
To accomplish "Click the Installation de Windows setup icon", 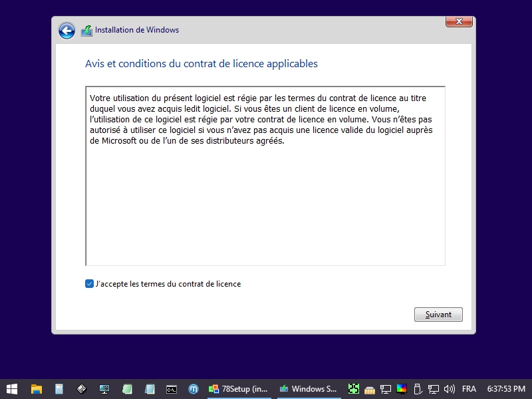I will [x=86, y=31].
